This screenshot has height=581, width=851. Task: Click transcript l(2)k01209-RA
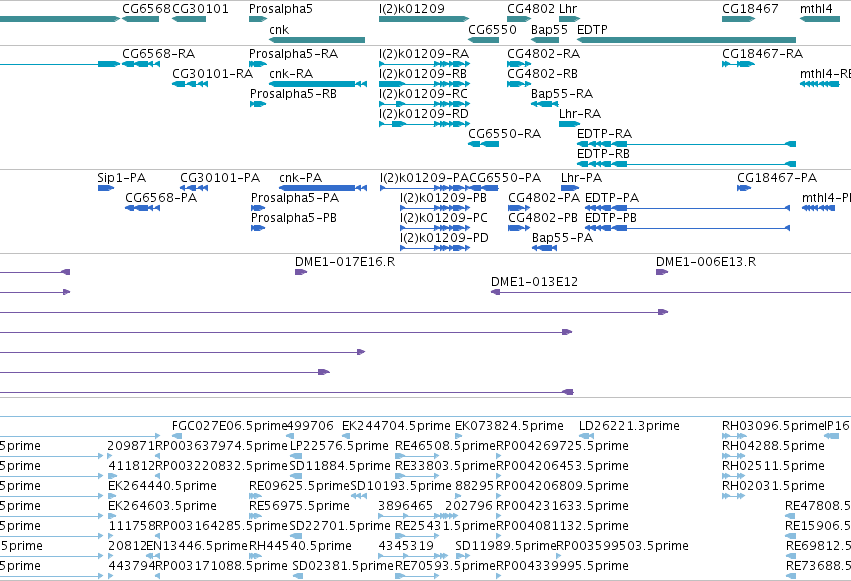424,64
